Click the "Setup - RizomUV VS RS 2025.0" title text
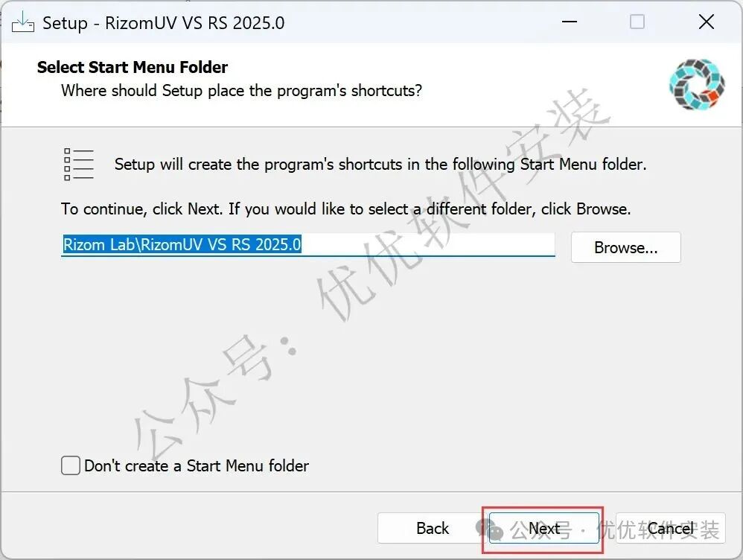The width and height of the screenshot is (743, 560). (x=164, y=23)
